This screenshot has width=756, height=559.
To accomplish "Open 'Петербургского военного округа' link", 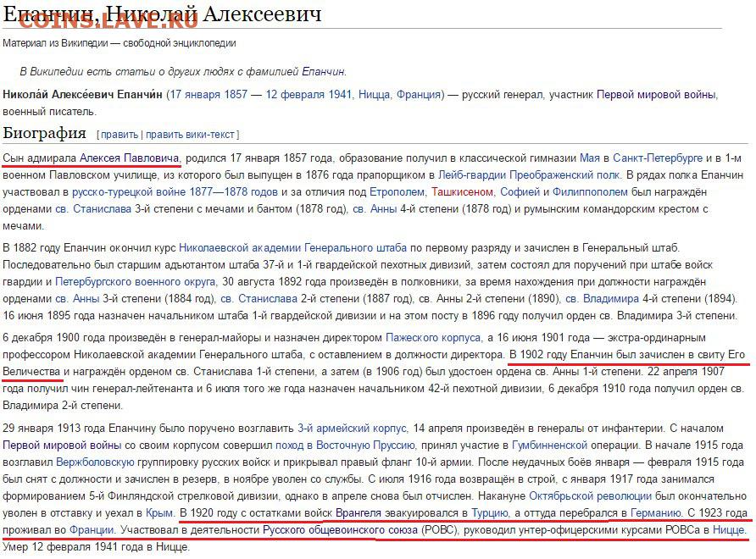I will [x=135, y=281].
